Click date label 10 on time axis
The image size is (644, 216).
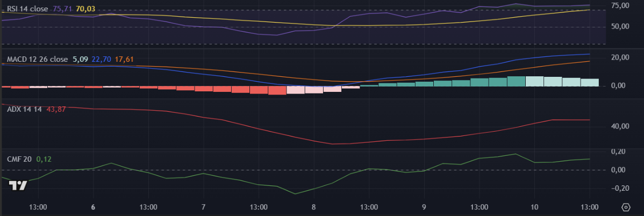point(534,207)
